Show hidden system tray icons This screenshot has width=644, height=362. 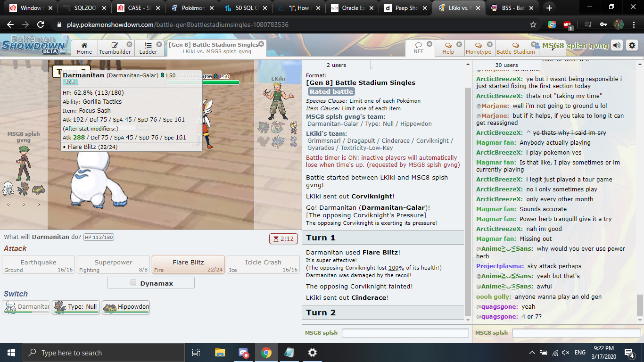click(532, 353)
